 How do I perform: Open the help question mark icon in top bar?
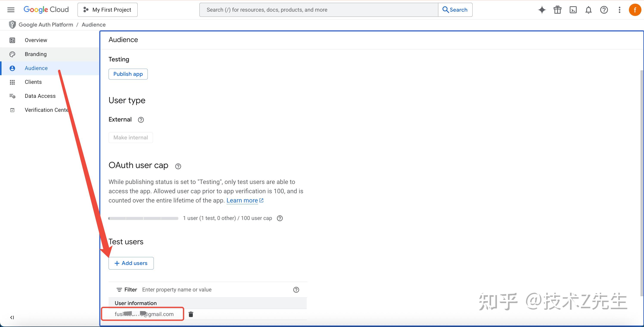click(604, 10)
